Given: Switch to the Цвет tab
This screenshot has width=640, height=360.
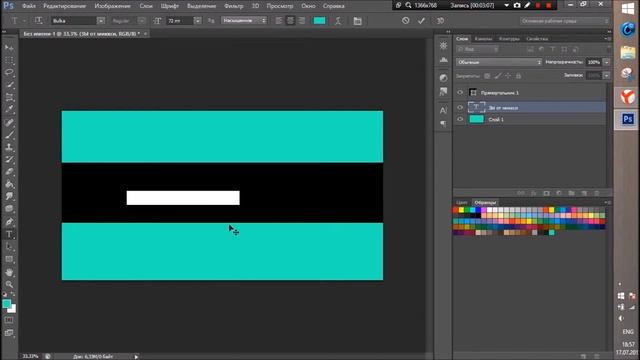Looking at the screenshot, I should coord(462,202).
